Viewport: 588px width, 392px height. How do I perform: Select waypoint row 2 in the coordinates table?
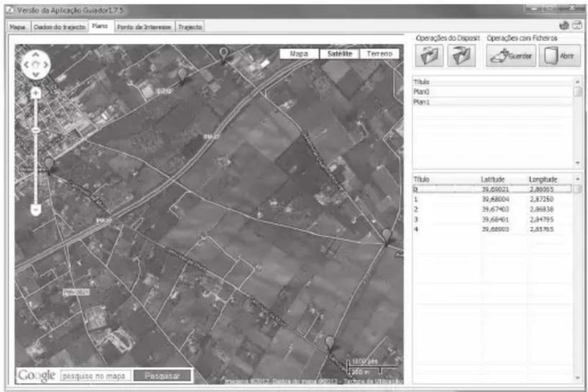coord(493,209)
